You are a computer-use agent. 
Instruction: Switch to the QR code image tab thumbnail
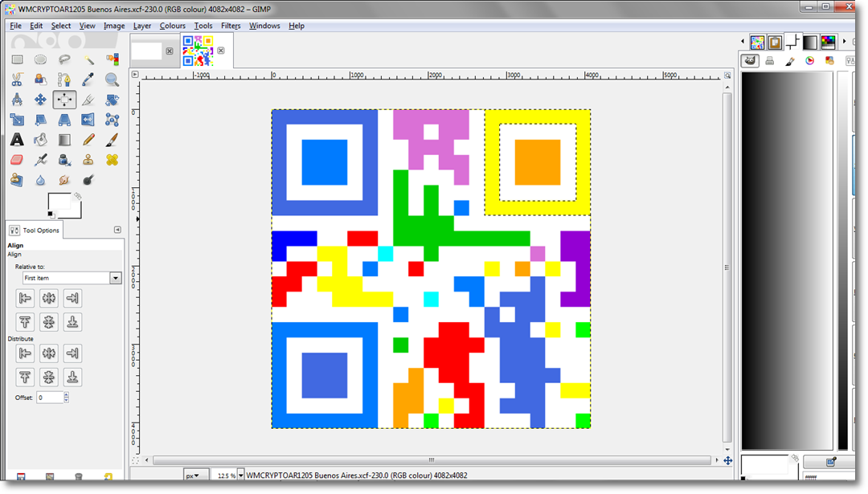click(x=199, y=51)
